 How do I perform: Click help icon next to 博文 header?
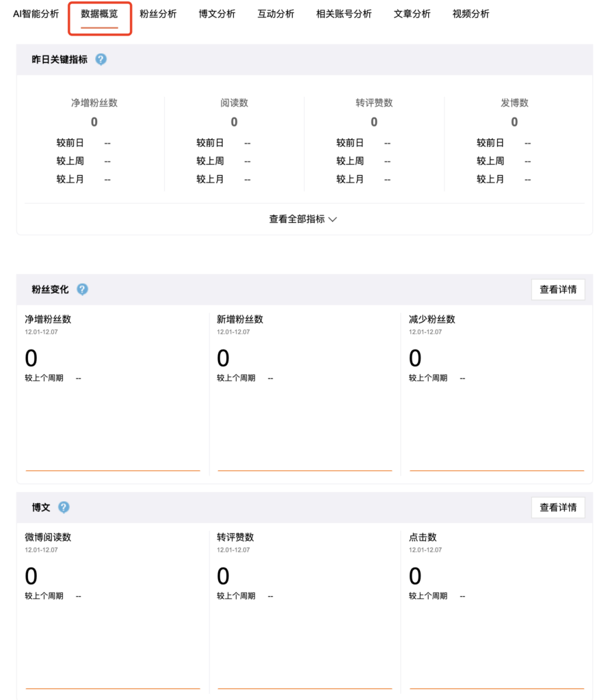pyautogui.click(x=64, y=507)
